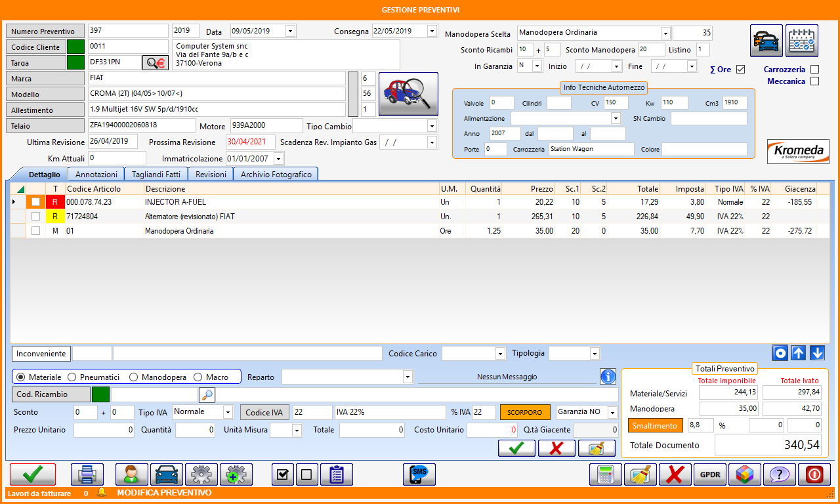Click the colorful cube icon
The height and width of the screenshot is (504, 840).
745,474
